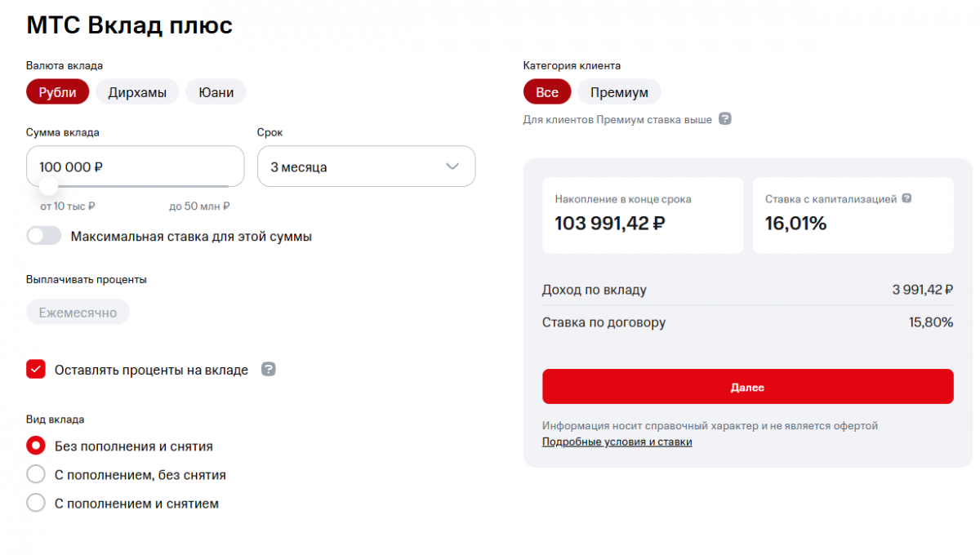Viewport: 980px width, 555px height.
Task: Toggle Максимальная ставка для этой суммы switch
Action: click(x=44, y=236)
